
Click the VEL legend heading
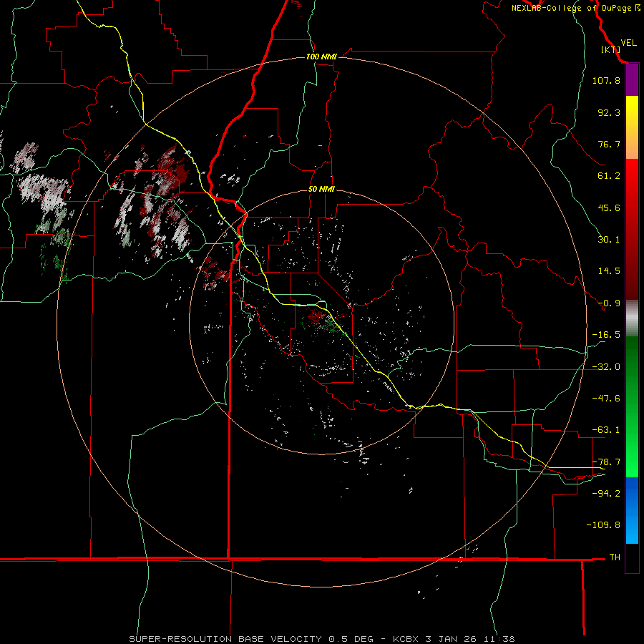coord(628,43)
